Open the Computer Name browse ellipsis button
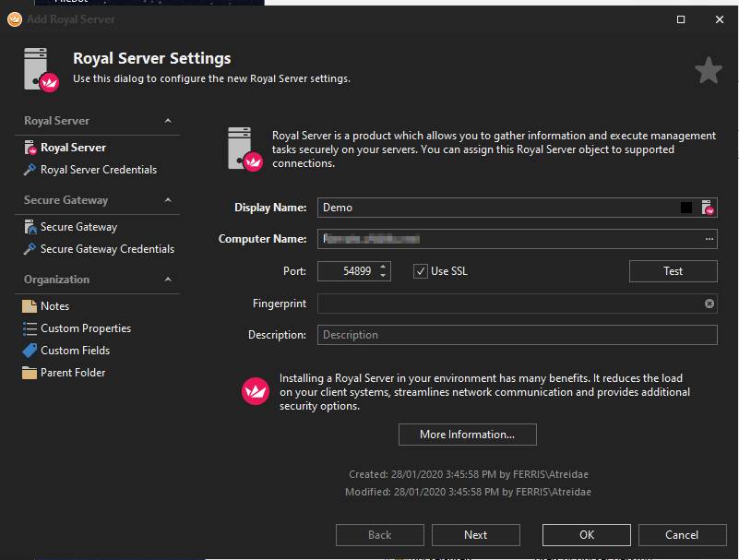Image resolution: width=739 pixels, height=560 pixels. (709, 239)
